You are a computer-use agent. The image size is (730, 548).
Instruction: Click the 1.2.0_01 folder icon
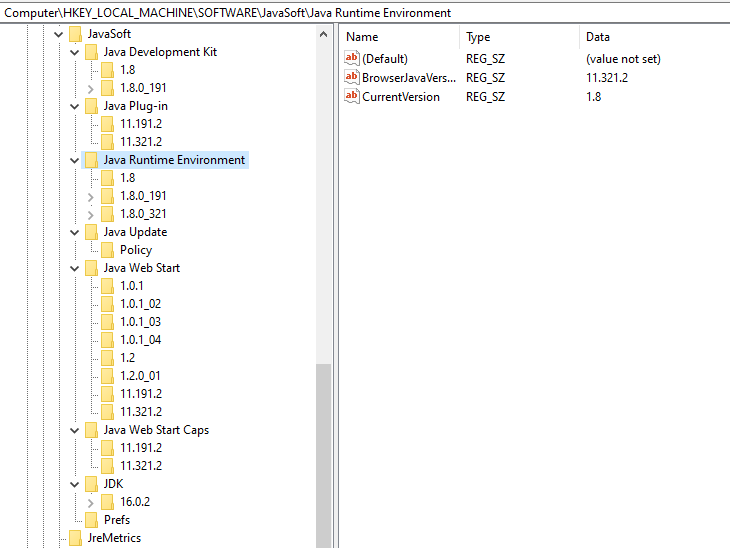[x=108, y=376]
